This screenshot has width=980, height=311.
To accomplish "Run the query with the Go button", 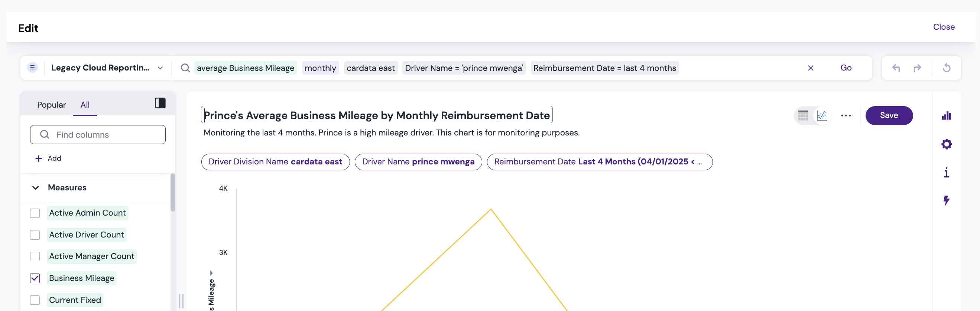I will click(x=846, y=68).
